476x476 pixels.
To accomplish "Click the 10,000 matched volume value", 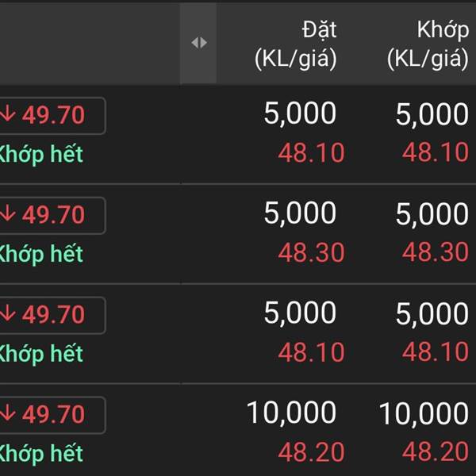I will click(424, 413).
